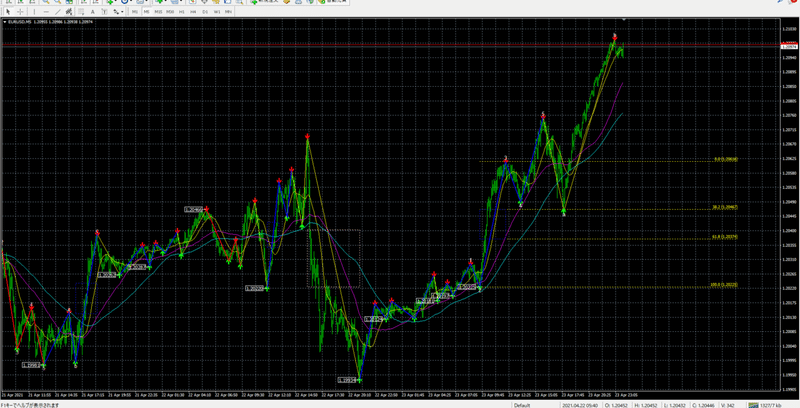Click the 1.19934 lowest price label
The image size is (800, 408).
[x=347, y=380]
